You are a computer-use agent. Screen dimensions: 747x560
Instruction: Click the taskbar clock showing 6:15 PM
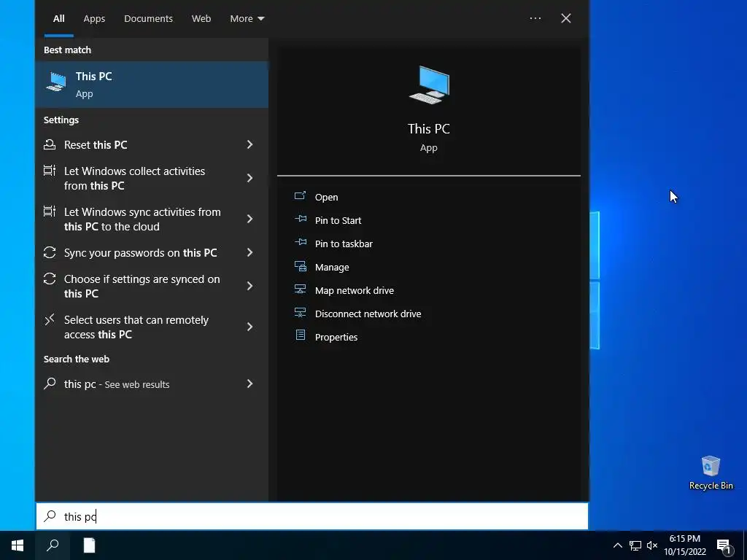pos(684,545)
